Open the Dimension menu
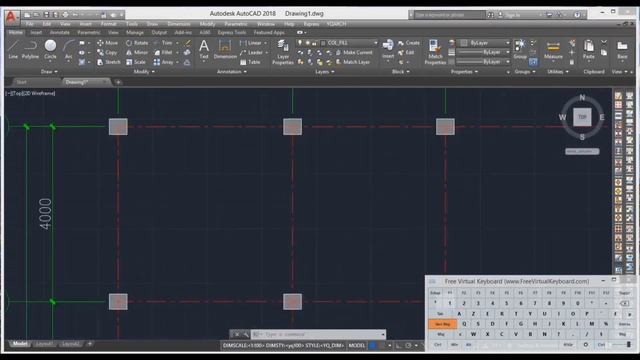Viewport: 640px width, 360px height. 179,24
